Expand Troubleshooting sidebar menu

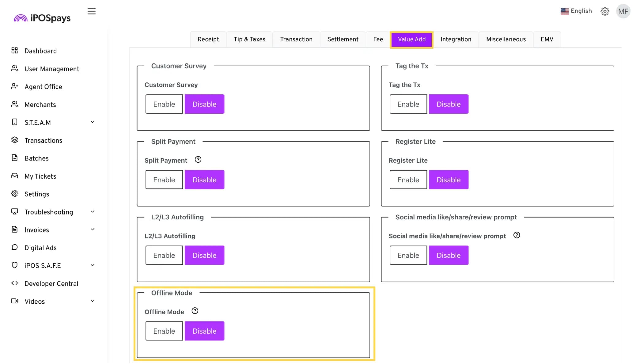click(92, 212)
